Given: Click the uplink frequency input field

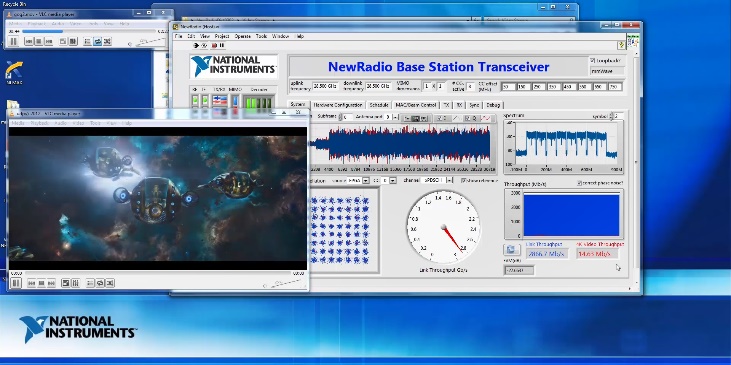Looking at the screenshot, I should point(325,86).
